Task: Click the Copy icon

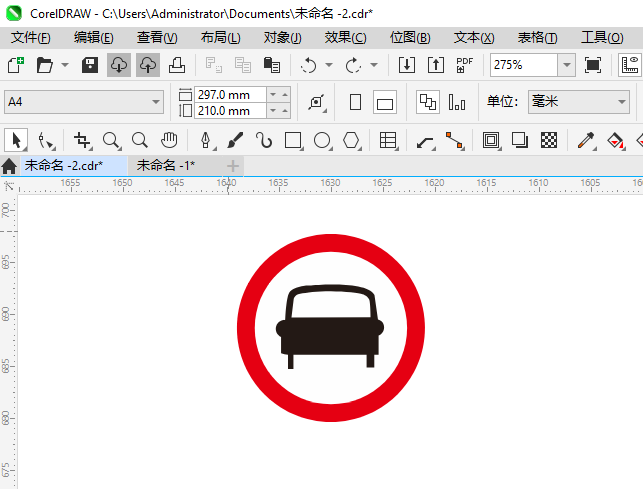Action: coord(243,65)
